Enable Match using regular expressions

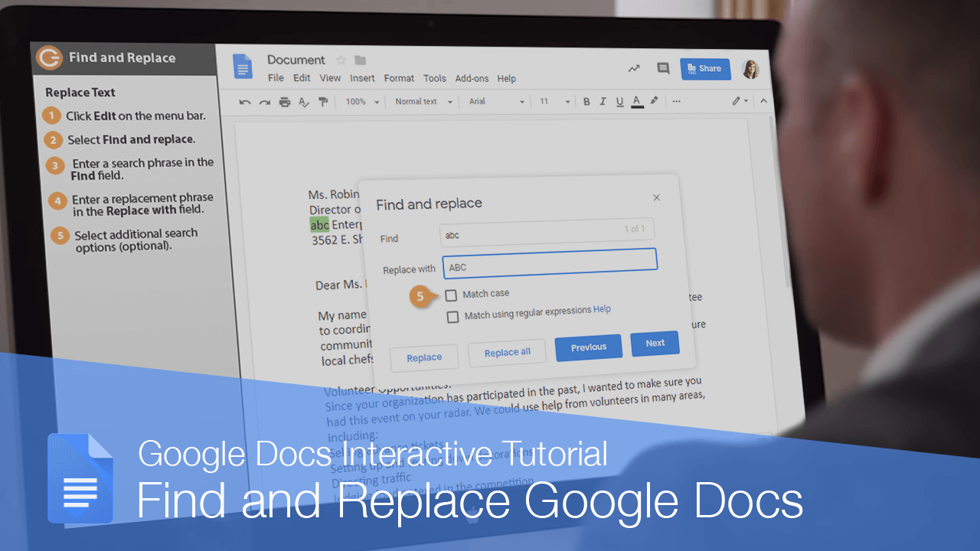coord(452,317)
